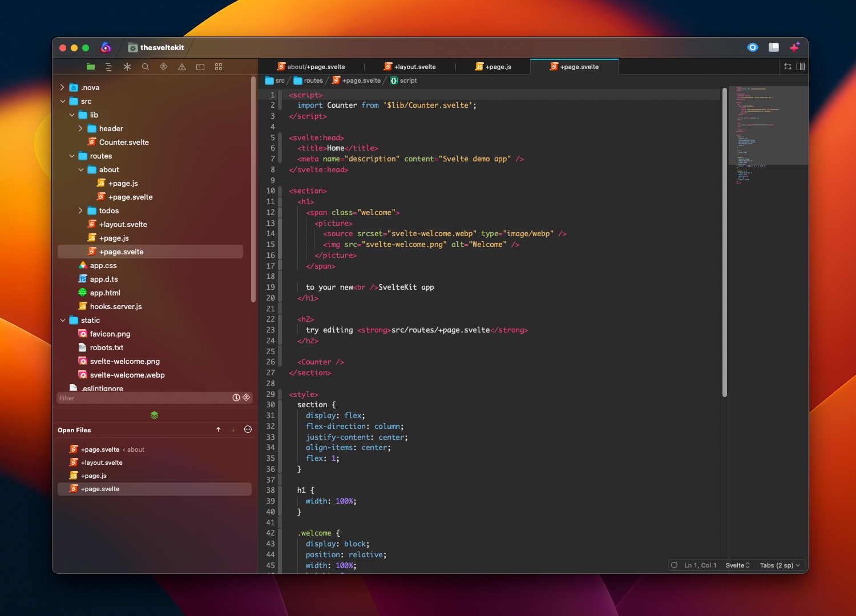Open the Files sidebar via green folder icon
This screenshot has width=856, height=616.
(x=91, y=67)
